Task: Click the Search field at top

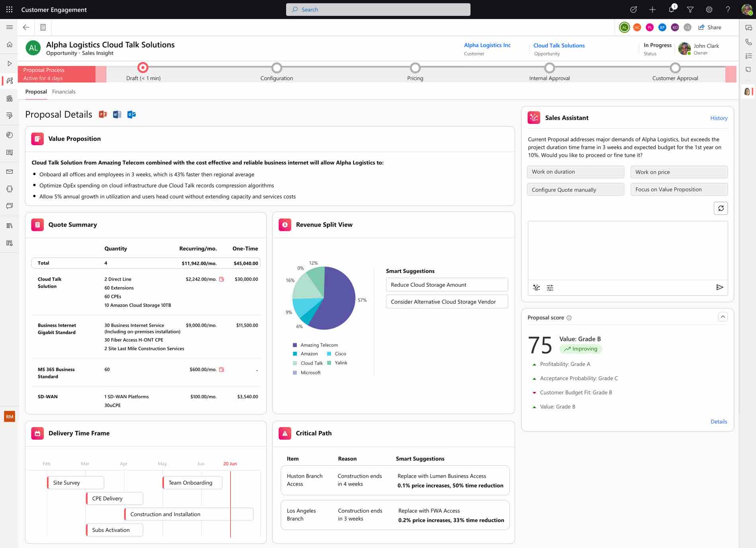Action: pyautogui.click(x=378, y=10)
